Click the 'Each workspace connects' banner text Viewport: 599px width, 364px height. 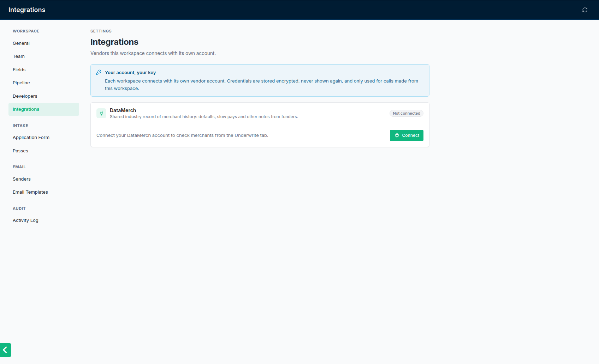point(261,85)
